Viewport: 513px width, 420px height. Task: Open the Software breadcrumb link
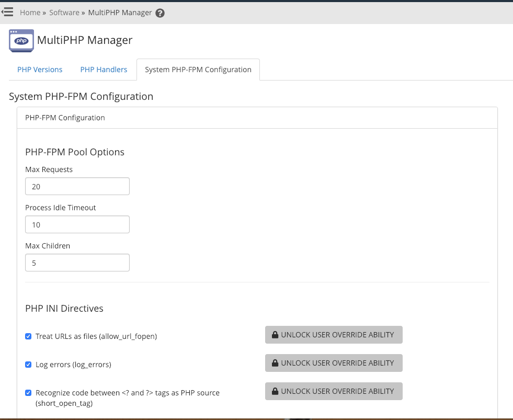[64, 13]
